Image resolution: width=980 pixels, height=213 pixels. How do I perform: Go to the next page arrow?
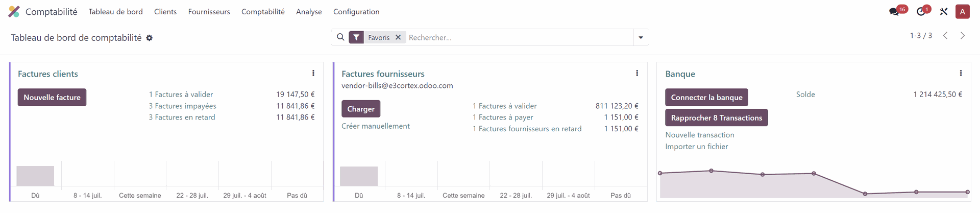963,36
